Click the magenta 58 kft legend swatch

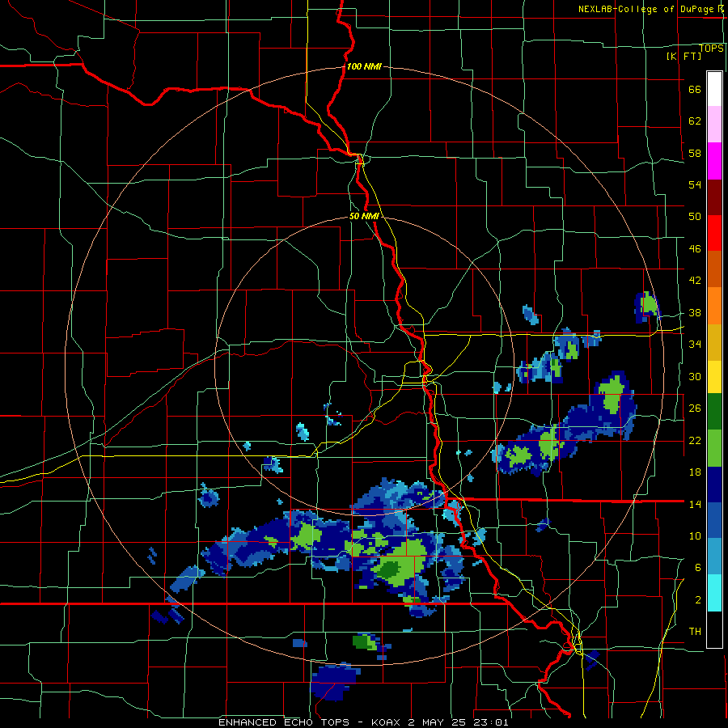point(714,161)
